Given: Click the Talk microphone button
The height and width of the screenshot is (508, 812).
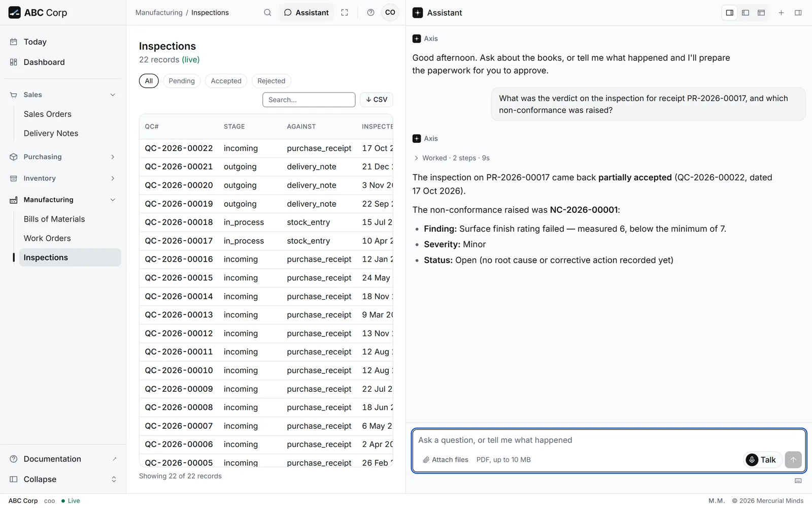Looking at the screenshot, I should coord(763,460).
